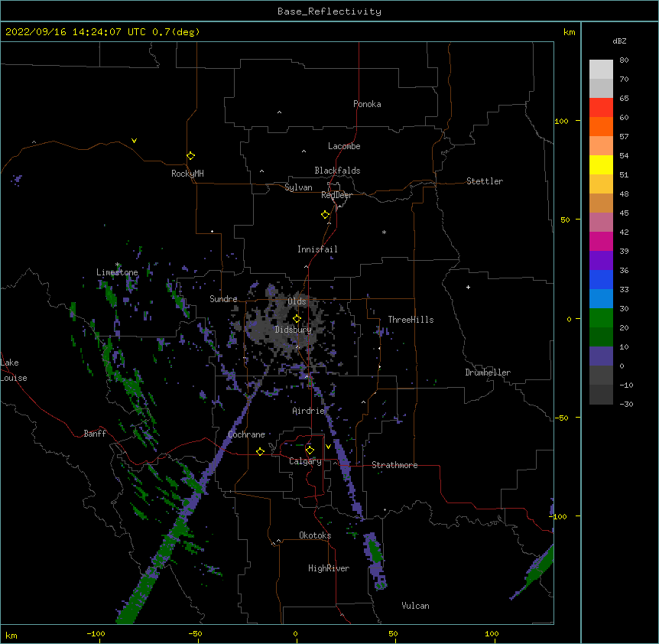The image size is (659, 644).
Task: Click the yellow diamond marker near Cochrane
Action: (x=260, y=451)
